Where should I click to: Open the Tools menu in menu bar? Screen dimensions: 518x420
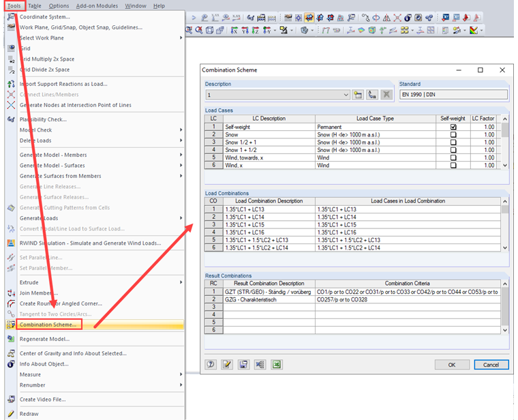point(14,5)
